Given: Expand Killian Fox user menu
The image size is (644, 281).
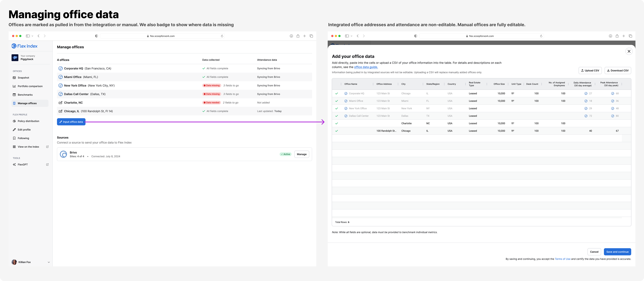Looking at the screenshot, I should click(49, 262).
